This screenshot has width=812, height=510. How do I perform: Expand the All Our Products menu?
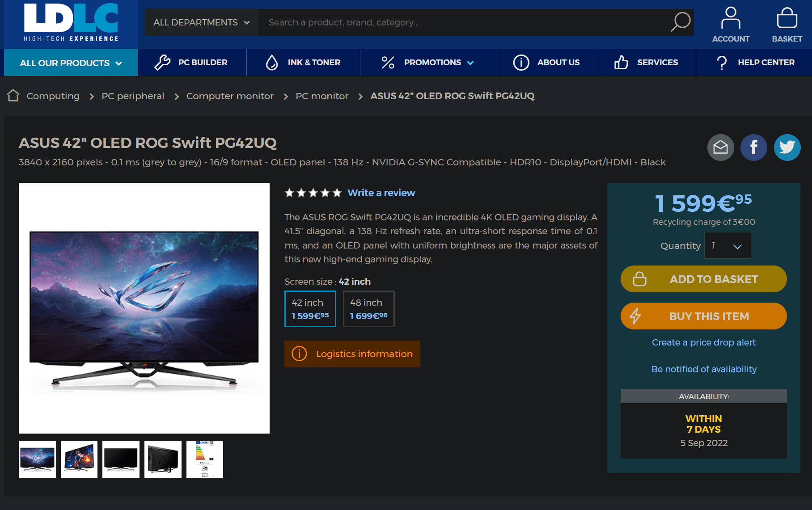[71, 63]
